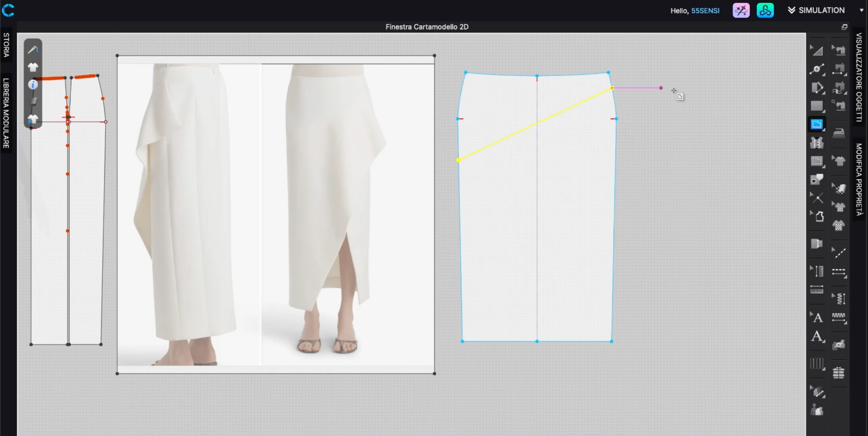Open the VISUALIZZATORE OGGETTI side tab
868x436 pixels.
(x=859, y=77)
